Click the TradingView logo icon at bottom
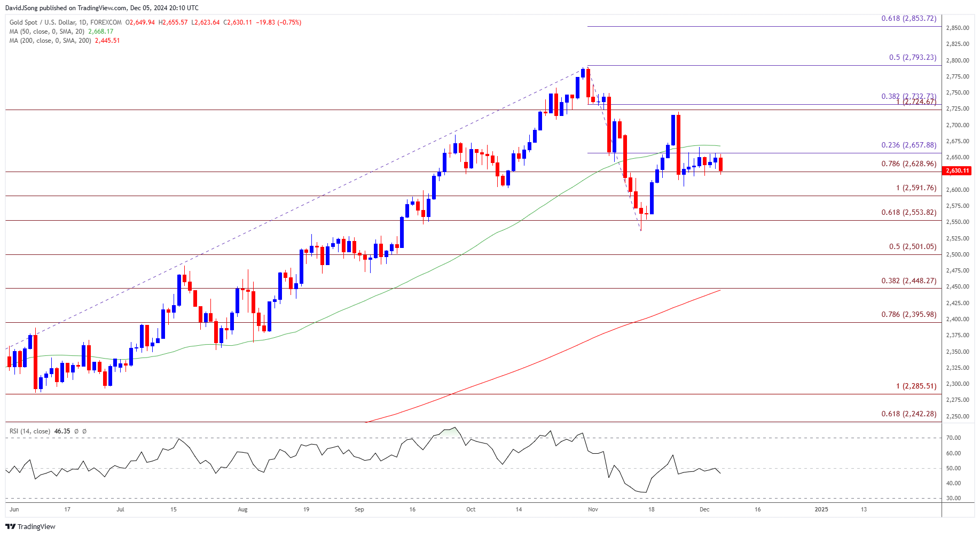 click(10, 526)
